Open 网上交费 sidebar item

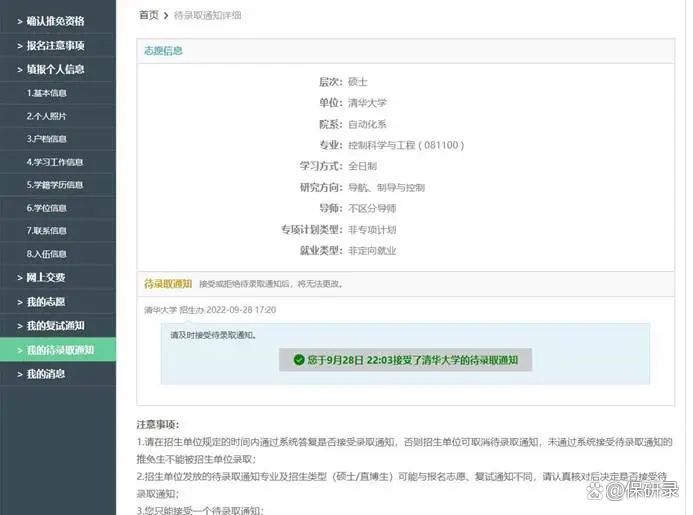coord(46,278)
